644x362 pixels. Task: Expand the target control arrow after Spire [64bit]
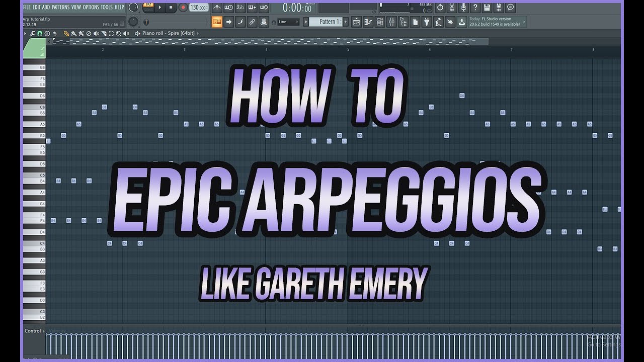coord(198,33)
